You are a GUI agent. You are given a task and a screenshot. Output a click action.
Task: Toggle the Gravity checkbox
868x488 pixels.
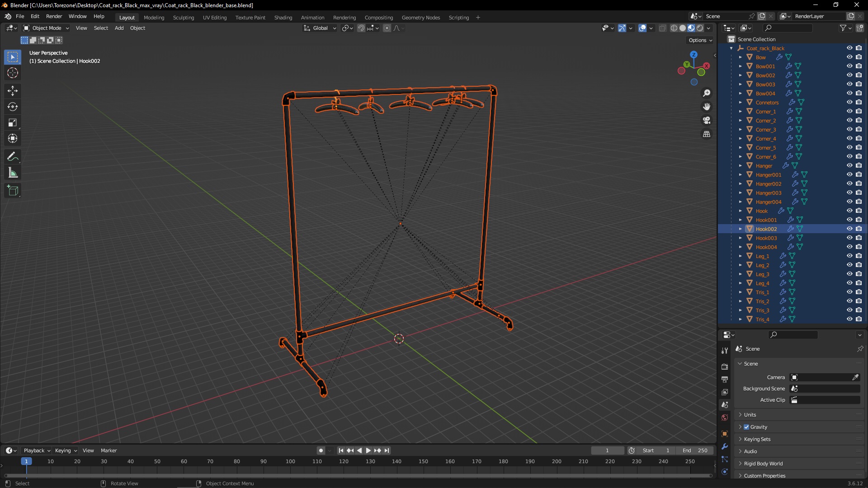coord(746,427)
